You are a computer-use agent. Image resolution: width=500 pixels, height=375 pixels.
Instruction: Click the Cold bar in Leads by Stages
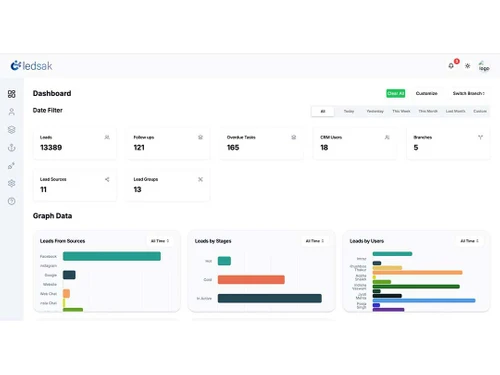251,279
